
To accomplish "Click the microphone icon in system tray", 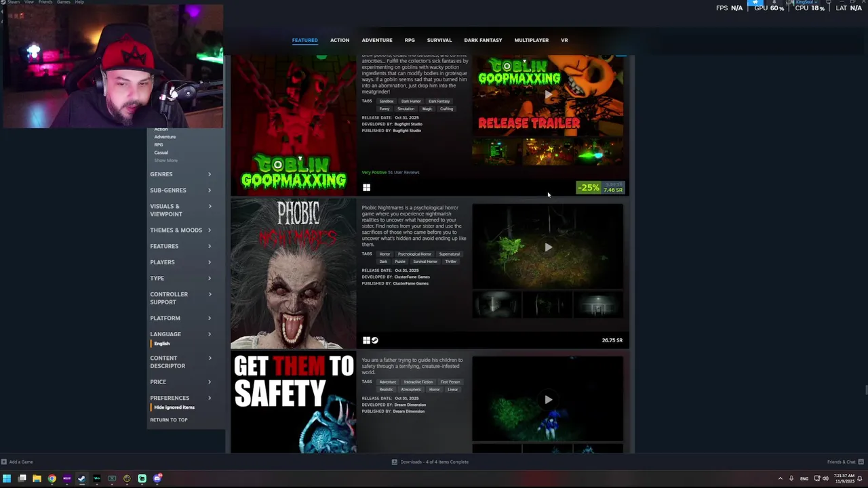I will [x=791, y=479].
